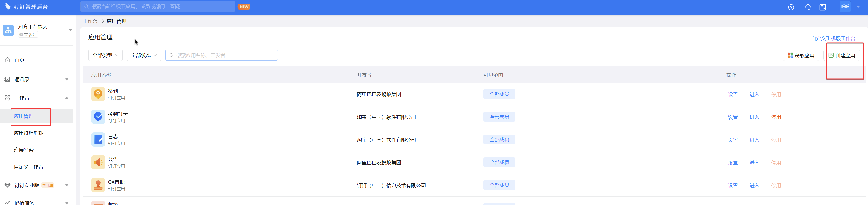Click the OA审批 stamp app icon
Viewport: 868px width, 205px height.
98,185
